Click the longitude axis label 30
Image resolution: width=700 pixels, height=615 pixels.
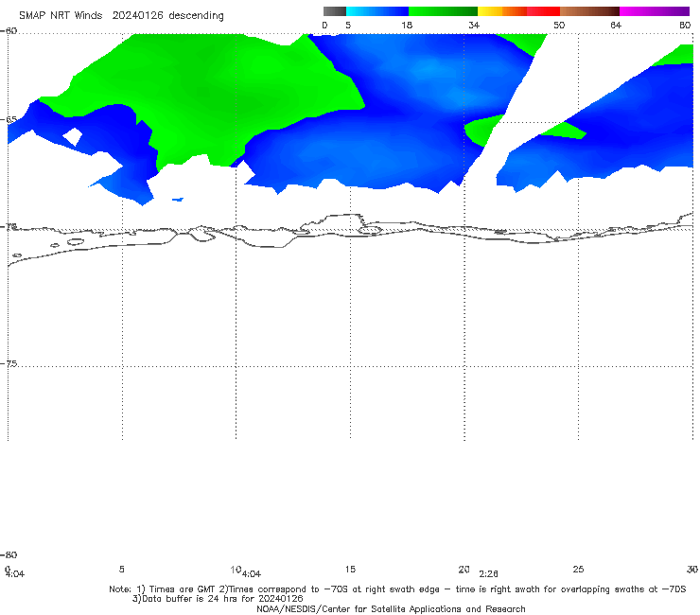tap(692, 570)
